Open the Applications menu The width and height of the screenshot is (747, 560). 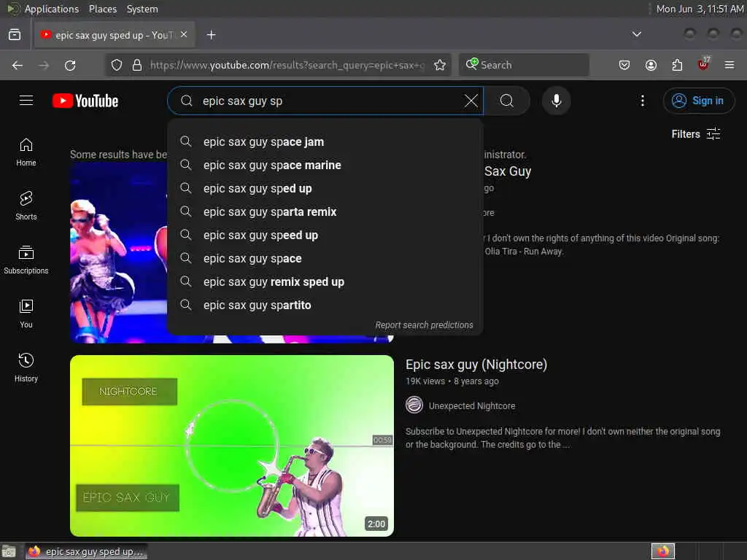pos(52,9)
